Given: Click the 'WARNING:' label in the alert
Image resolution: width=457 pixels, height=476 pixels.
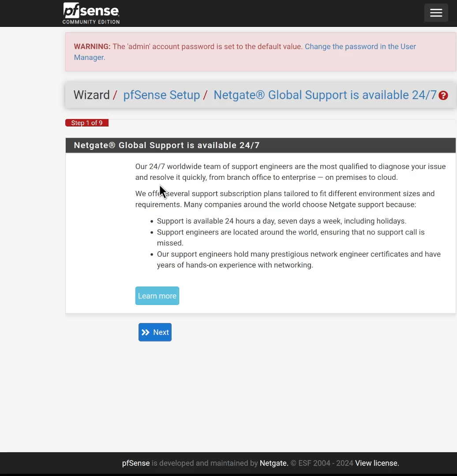Looking at the screenshot, I should [x=92, y=46].
